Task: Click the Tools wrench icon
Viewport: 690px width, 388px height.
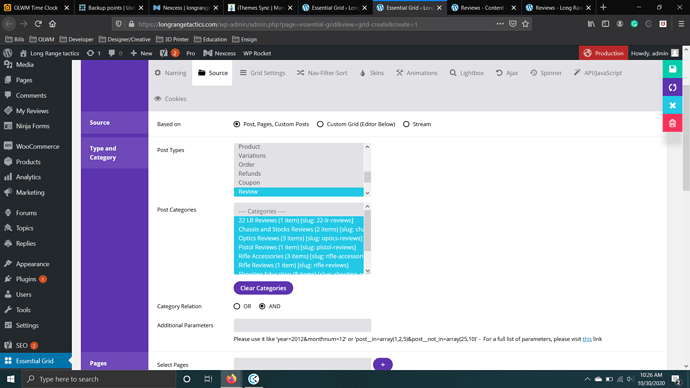Action: tap(8, 310)
